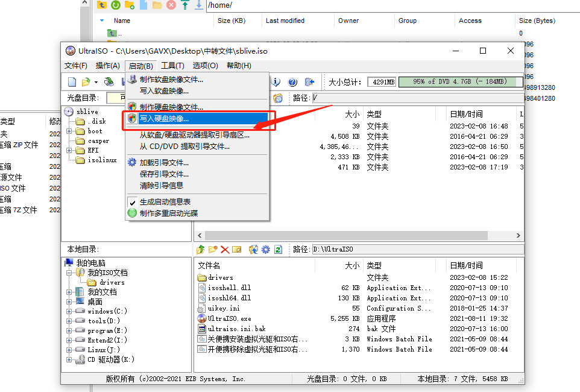The image size is (580, 392).
Task: Click blue download arrow icon in background toolbar
Action: coord(199,5)
